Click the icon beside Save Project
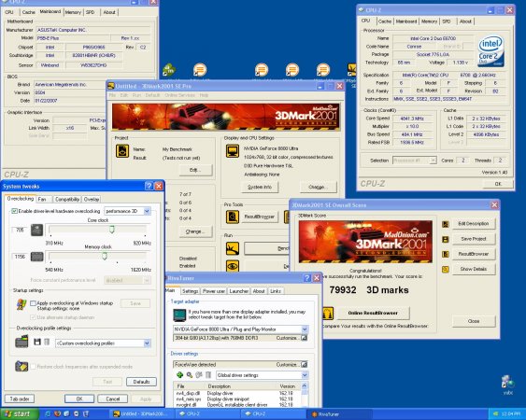This screenshot has height=420, width=526. click(x=446, y=239)
